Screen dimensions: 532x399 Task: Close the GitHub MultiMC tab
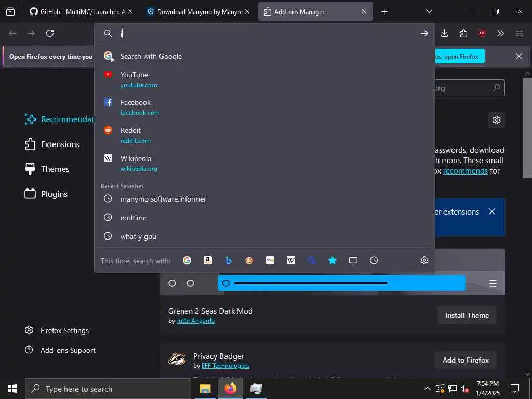click(x=130, y=11)
